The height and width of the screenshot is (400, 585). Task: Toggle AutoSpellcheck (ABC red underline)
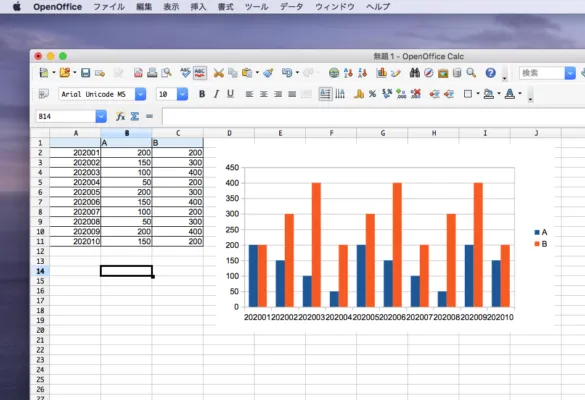(x=200, y=73)
